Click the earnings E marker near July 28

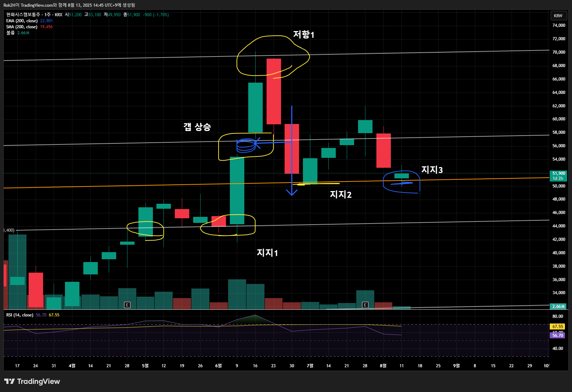tap(365, 305)
